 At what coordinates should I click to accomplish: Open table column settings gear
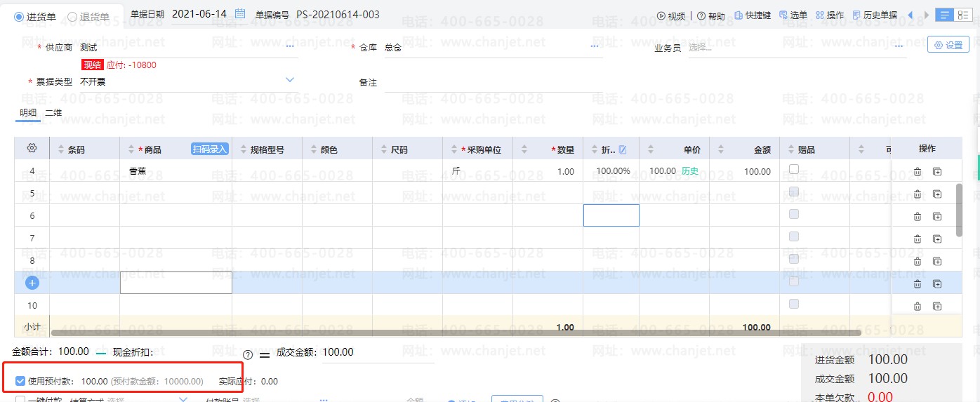(x=32, y=149)
